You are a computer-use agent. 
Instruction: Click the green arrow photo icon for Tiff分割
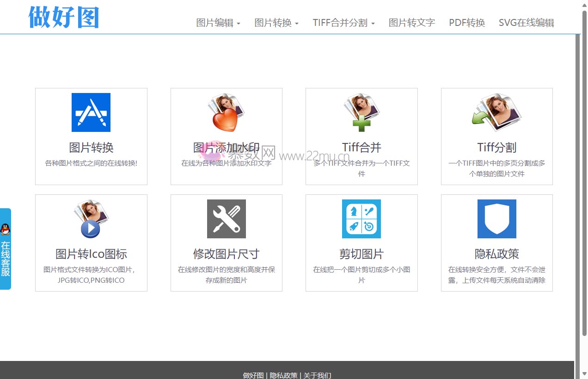coord(496,112)
